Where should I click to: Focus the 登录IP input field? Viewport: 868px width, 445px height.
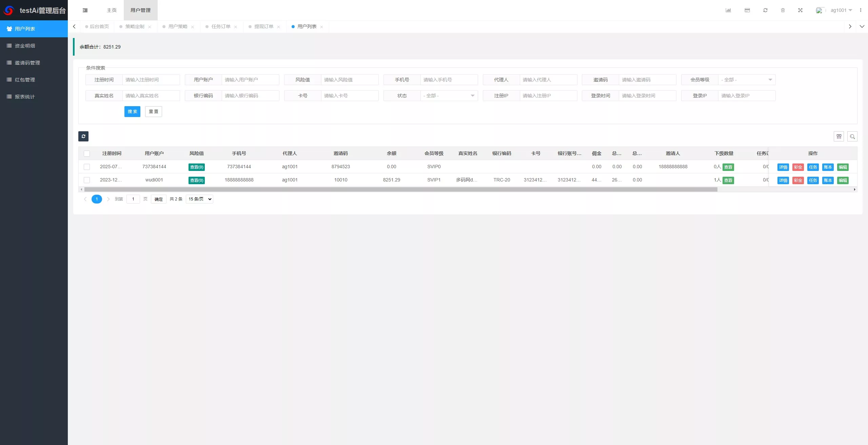(x=747, y=96)
